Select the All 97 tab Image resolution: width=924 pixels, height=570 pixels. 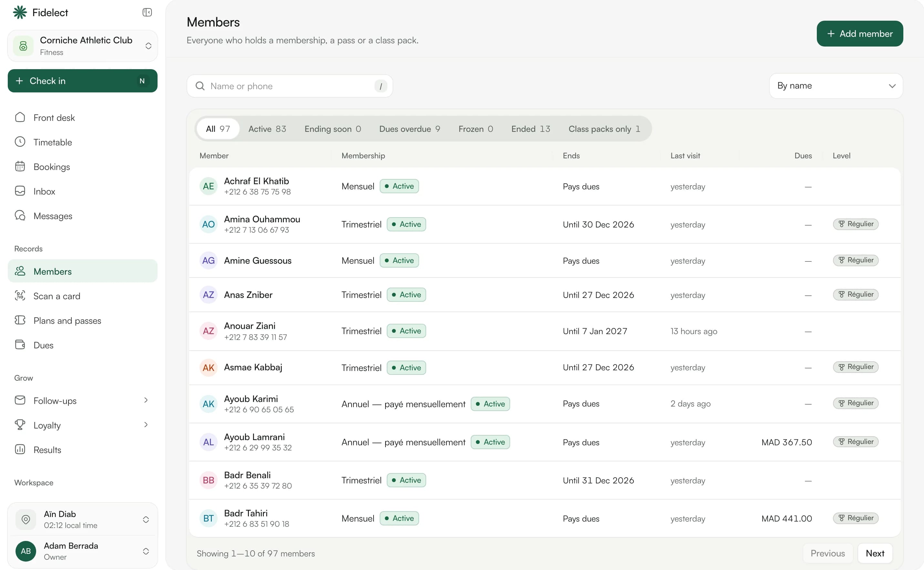coord(218,129)
